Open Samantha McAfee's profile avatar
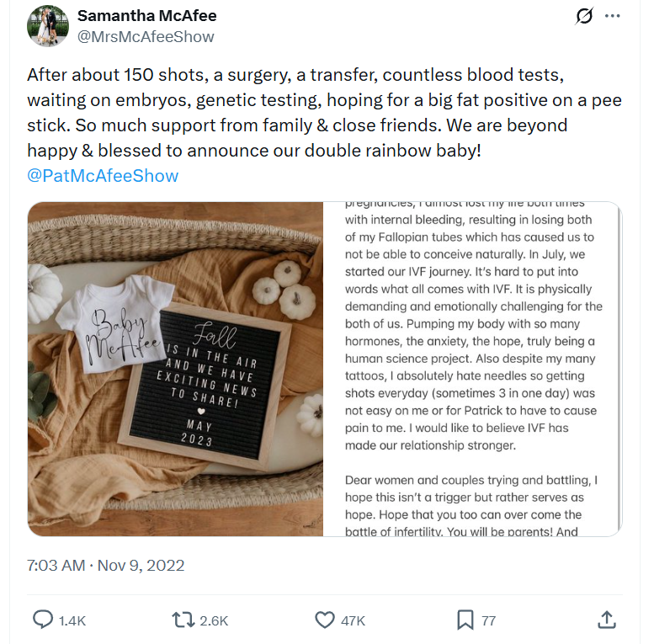This screenshot has height=644, width=654. (x=47, y=26)
